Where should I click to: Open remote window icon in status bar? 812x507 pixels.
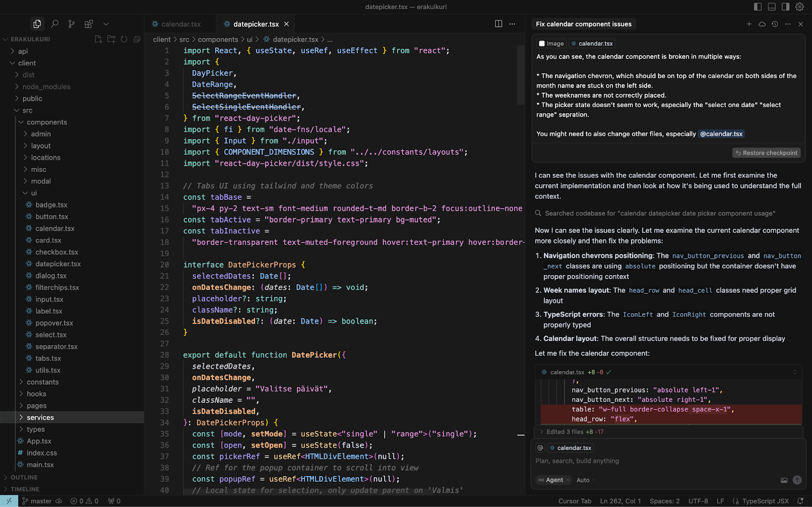[9, 501]
